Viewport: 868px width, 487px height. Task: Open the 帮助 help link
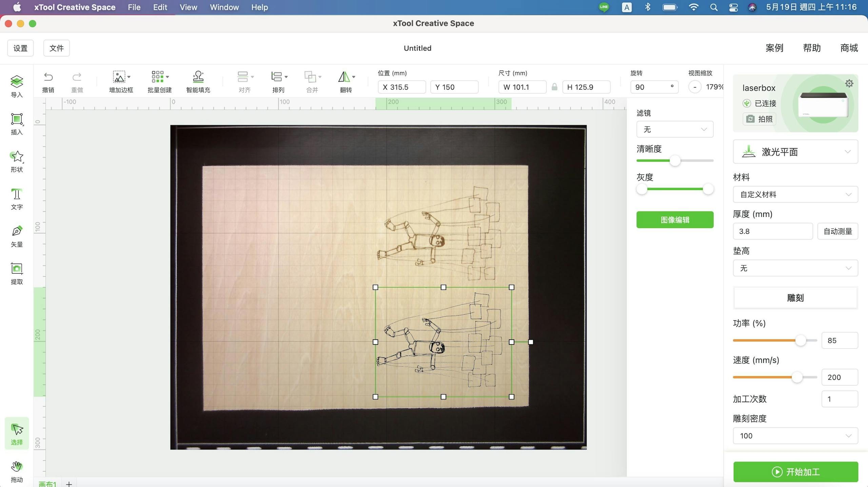click(812, 48)
